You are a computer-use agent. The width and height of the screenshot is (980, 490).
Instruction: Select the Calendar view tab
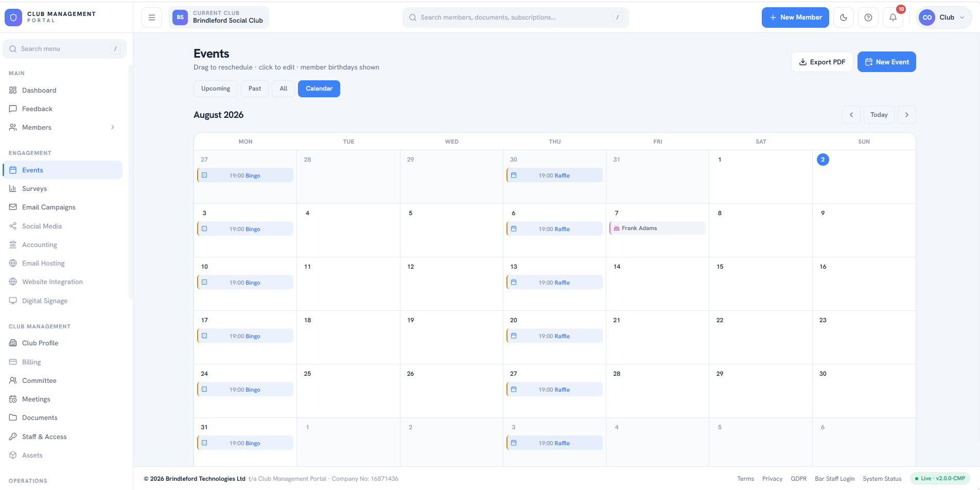(319, 89)
